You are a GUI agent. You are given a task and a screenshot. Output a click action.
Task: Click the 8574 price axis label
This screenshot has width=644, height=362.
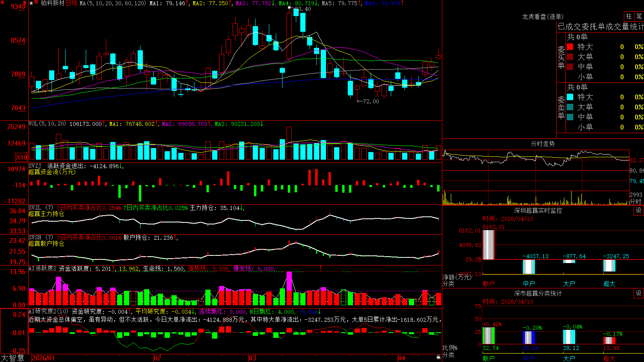[x=18, y=40]
